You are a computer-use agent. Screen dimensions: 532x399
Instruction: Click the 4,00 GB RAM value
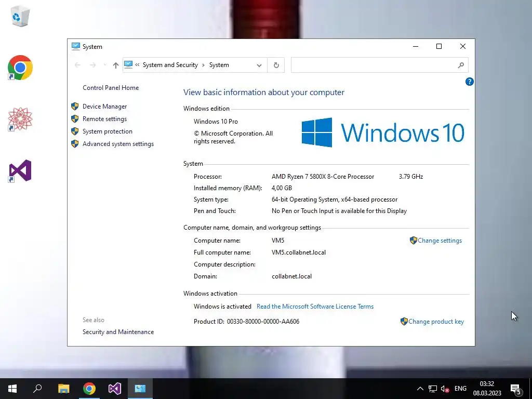(282, 188)
